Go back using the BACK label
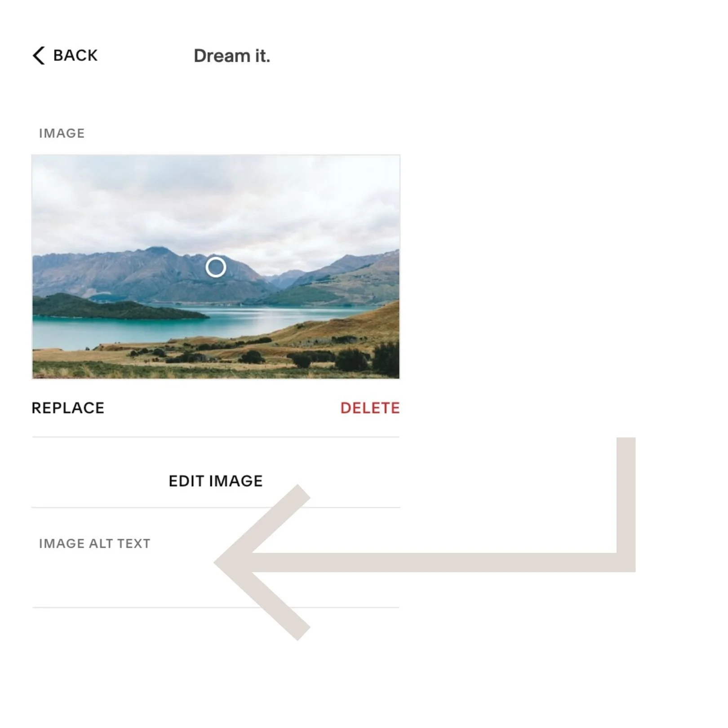This screenshot has height=728, width=728. point(75,55)
